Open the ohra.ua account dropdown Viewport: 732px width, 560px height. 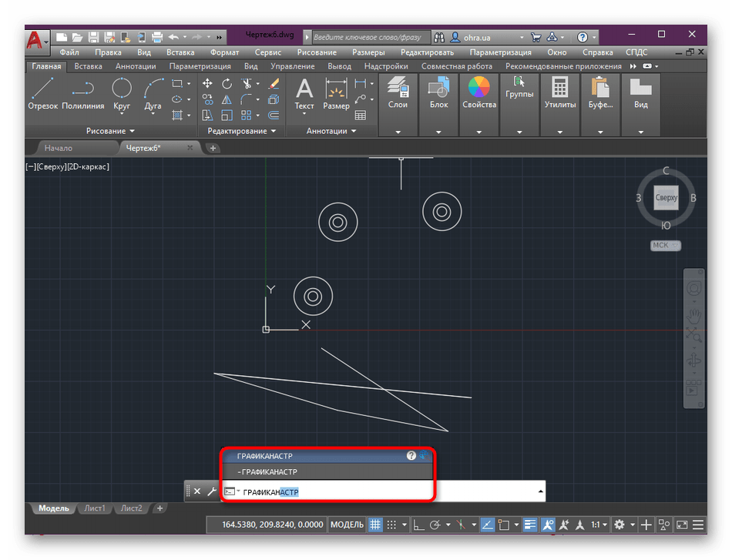coord(522,37)
